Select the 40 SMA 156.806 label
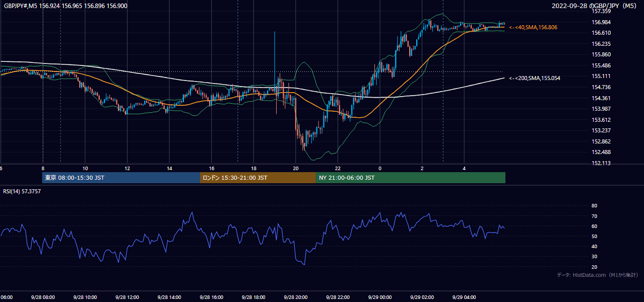 coord(533,27)
